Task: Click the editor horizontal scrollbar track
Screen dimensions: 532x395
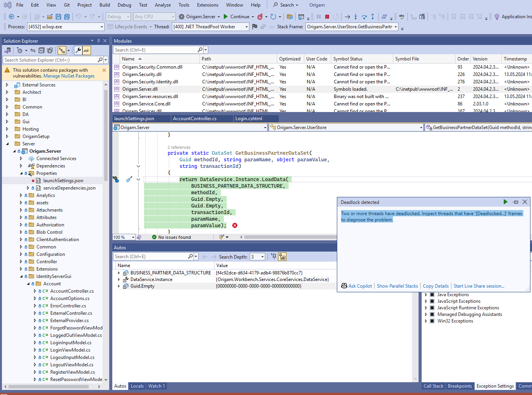Action: coord(290,237)
